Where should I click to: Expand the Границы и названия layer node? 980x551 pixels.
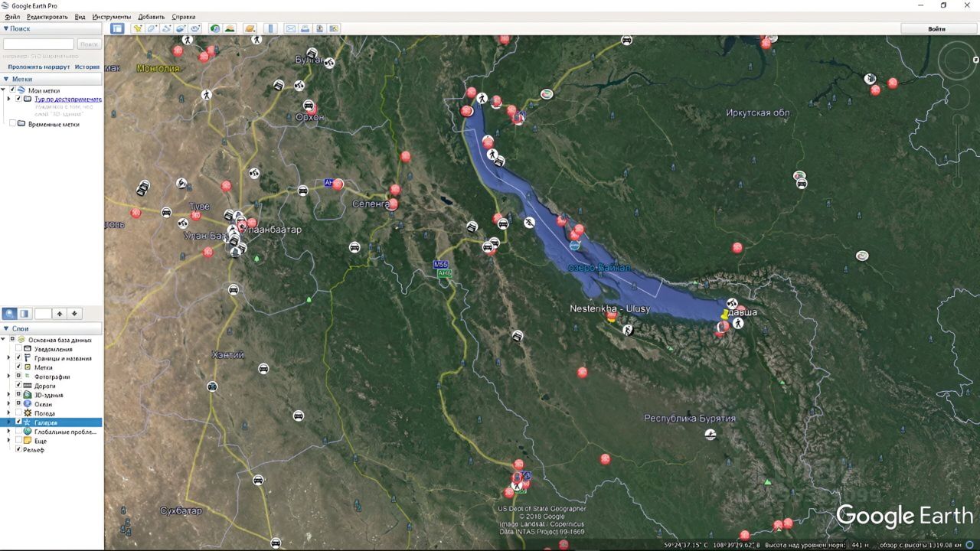pos(9,358)
